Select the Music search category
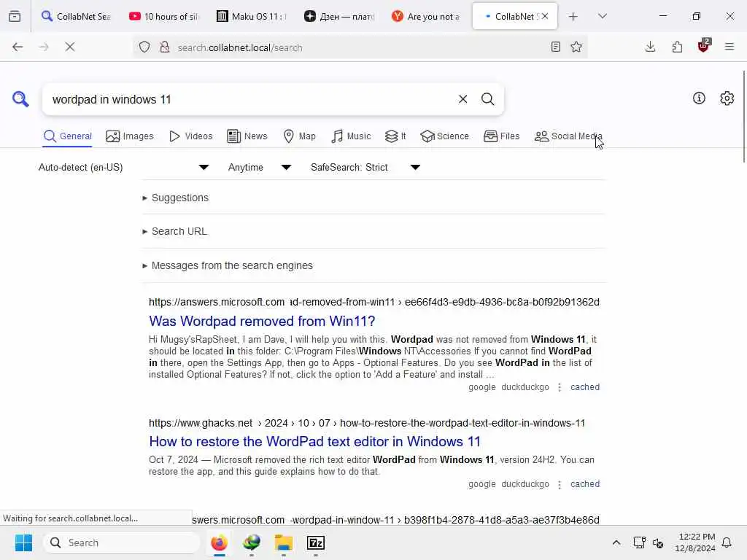 351,136
